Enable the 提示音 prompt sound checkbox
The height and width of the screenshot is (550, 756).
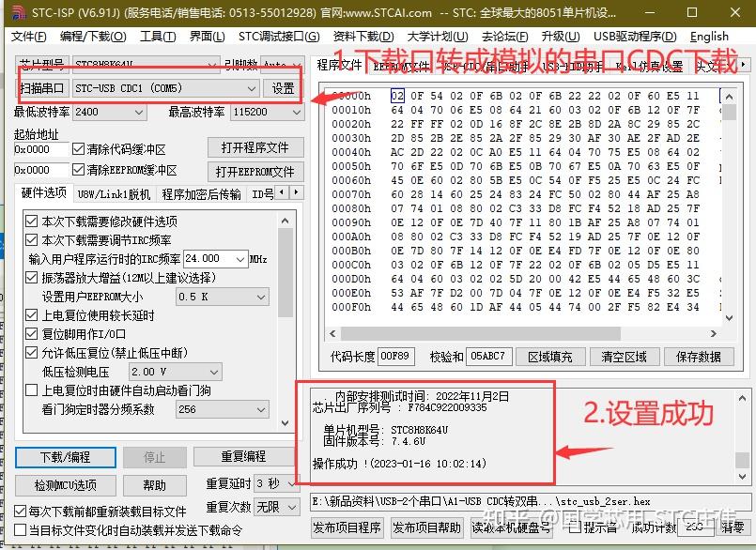click(x=570, y=527)
